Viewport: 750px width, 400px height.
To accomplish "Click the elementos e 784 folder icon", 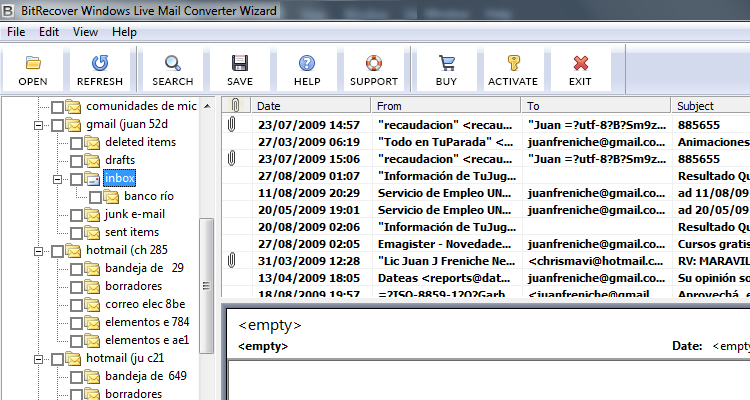I will tap(92, 322).
